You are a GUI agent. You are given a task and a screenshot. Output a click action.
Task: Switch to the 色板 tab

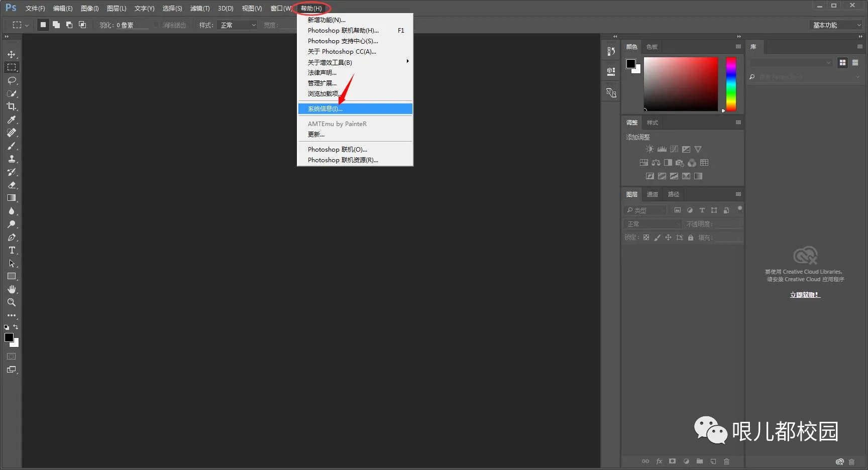point(652,47)
